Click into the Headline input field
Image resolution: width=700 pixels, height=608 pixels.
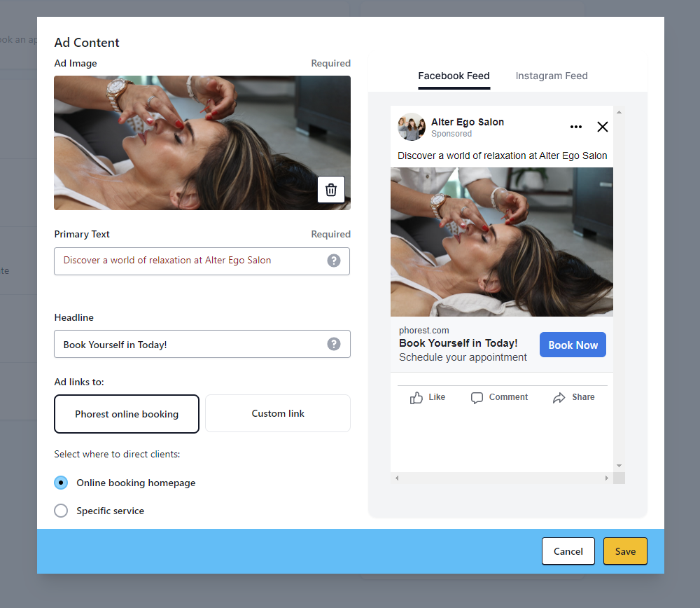click(x=202, y=344)
